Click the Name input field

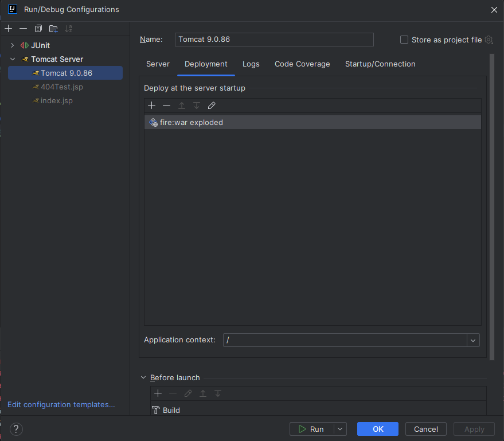pos(274,40)
